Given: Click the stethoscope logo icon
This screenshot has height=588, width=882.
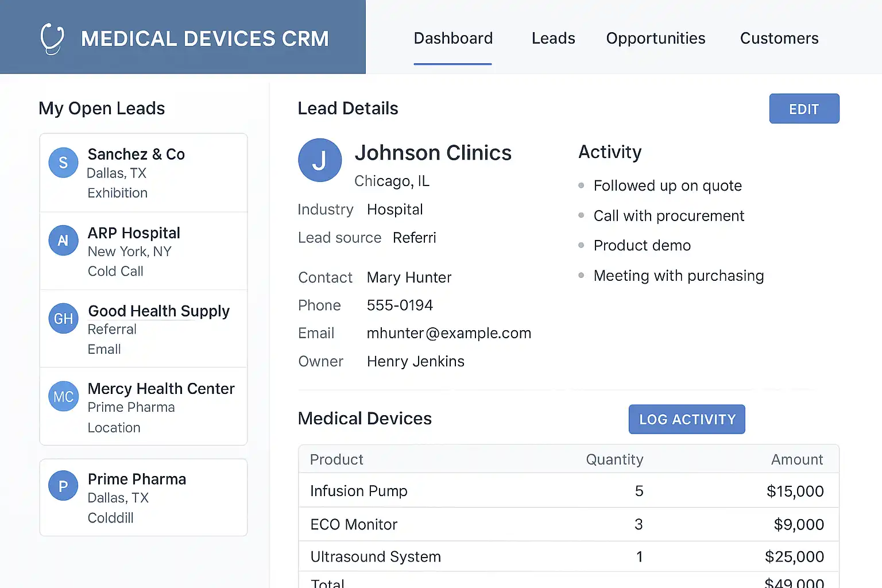Looking at the screenshot, I should 52,38.
